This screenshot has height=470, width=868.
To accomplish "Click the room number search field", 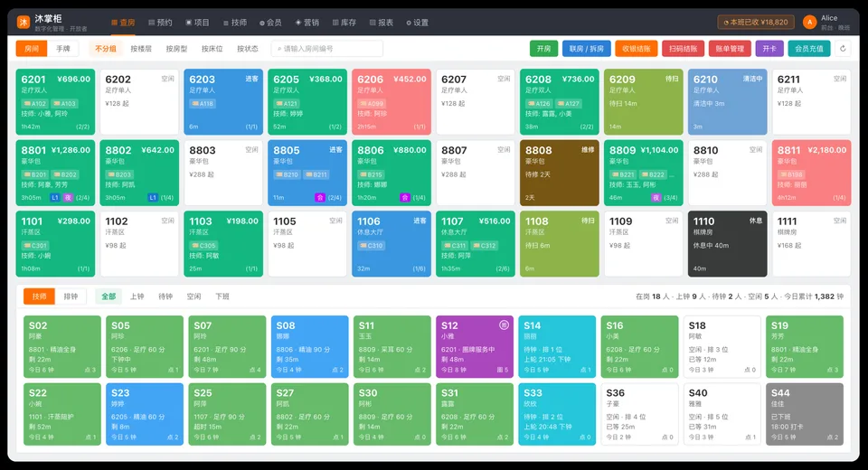I will (x=327, y=49).
